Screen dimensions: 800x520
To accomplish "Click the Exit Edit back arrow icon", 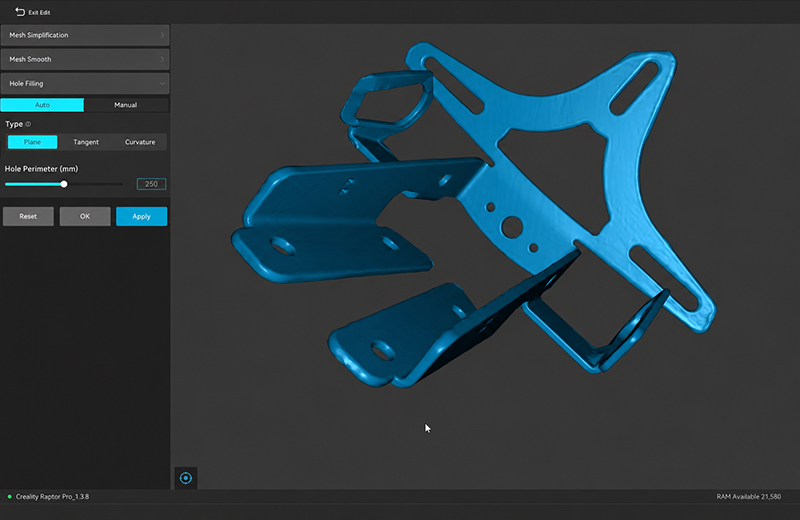I will click(20, 11).
